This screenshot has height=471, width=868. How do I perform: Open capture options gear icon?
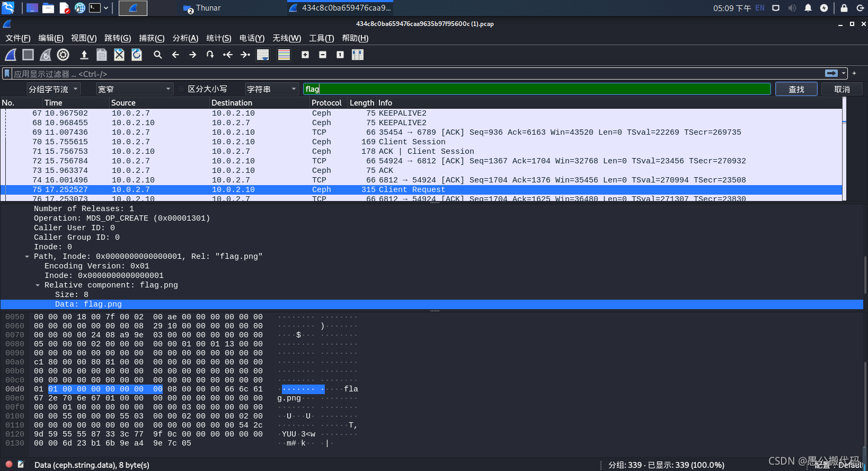(x=63, y=55)
